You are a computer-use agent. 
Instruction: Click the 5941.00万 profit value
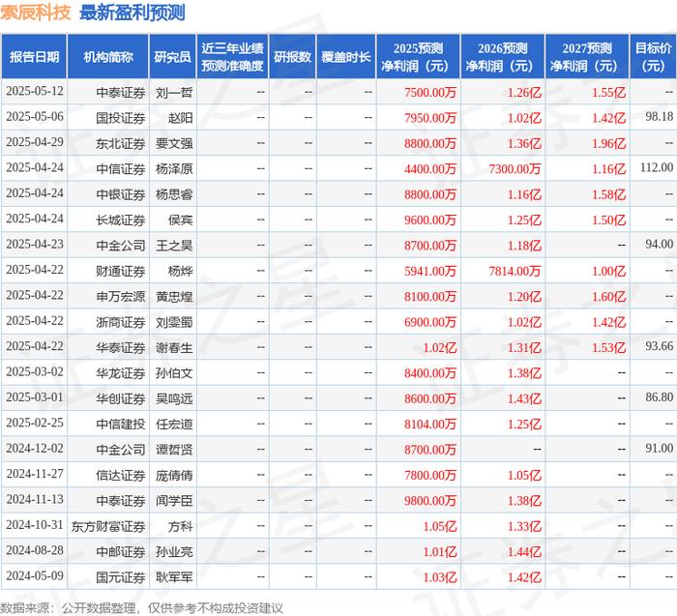[x=430, y=271]
